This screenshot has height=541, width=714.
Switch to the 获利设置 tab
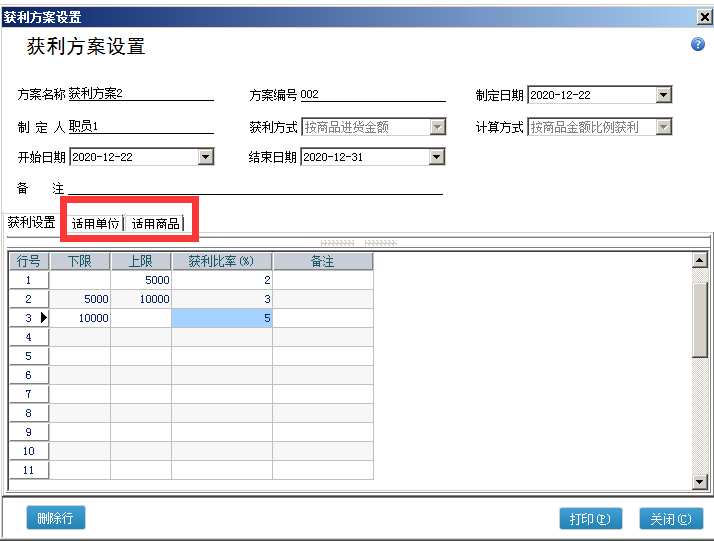32,223
